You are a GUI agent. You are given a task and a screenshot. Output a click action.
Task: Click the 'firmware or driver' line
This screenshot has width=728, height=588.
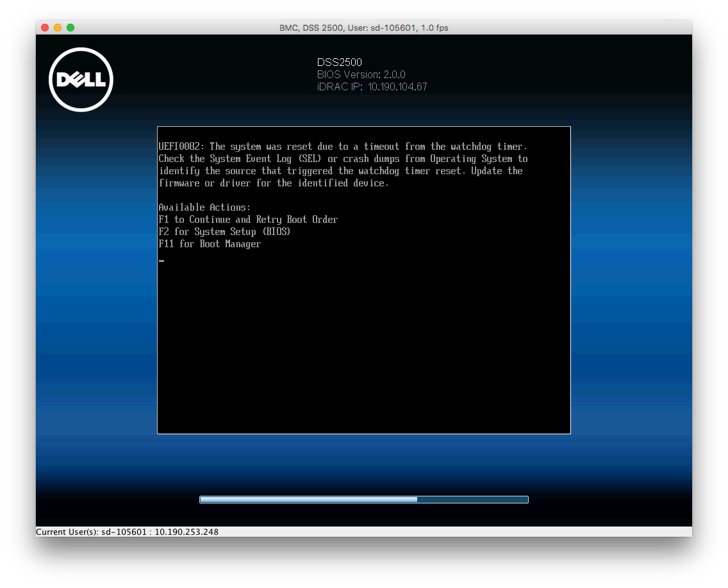click(x=274, y=183)
